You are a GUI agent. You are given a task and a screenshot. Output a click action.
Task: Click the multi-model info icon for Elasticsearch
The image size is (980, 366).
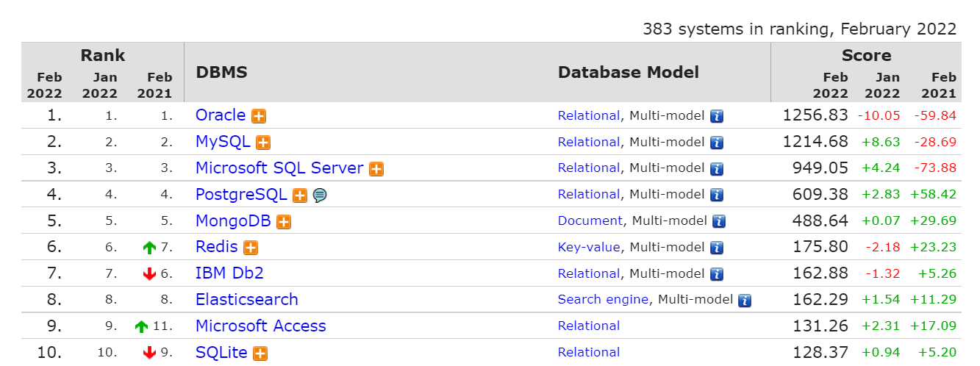745,300
